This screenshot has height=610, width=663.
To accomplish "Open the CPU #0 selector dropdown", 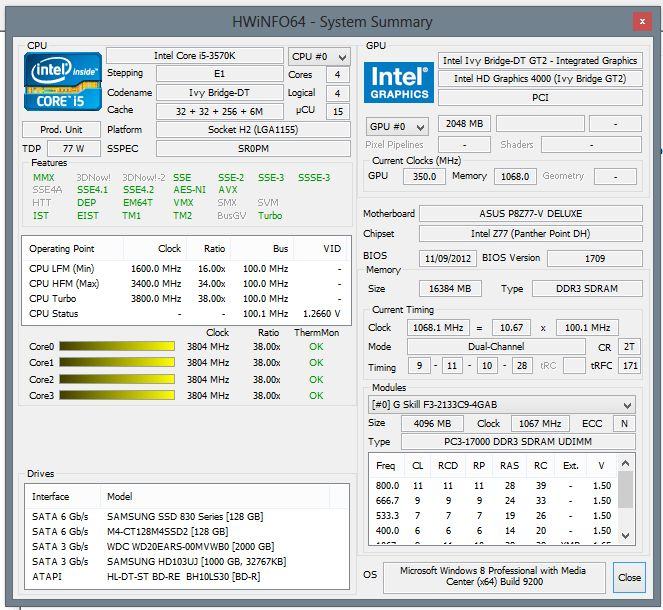I will coord(319,56).
